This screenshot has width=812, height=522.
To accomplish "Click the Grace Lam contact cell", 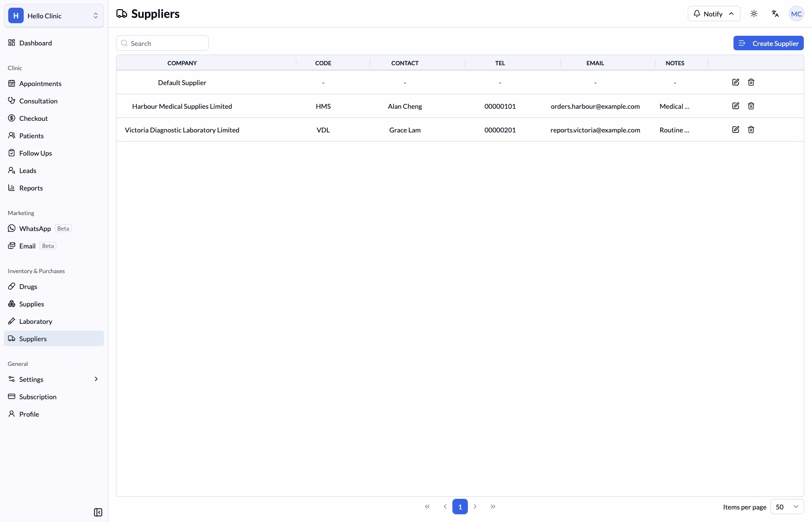I will pyautogui.click(x=405, y=130).
